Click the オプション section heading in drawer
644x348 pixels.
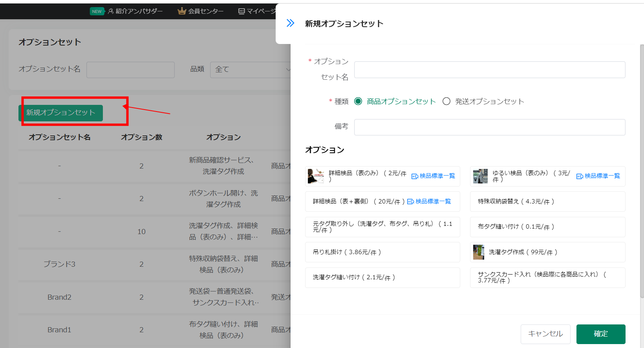point(325,150)
